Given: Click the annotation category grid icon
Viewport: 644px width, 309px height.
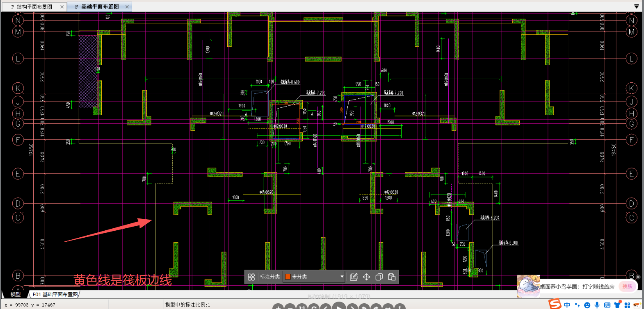Looking at the screenshot, I should pos(251,277).
